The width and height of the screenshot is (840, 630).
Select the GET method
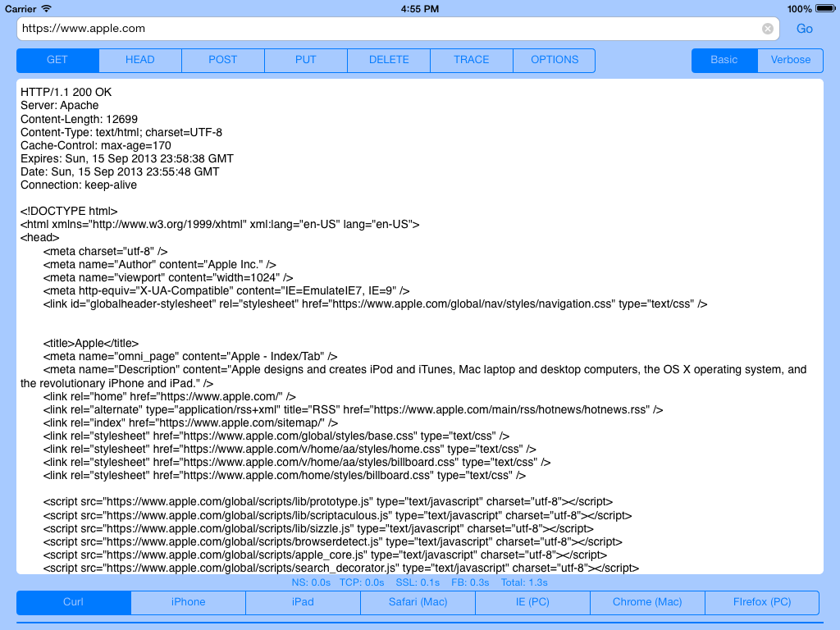57,60
